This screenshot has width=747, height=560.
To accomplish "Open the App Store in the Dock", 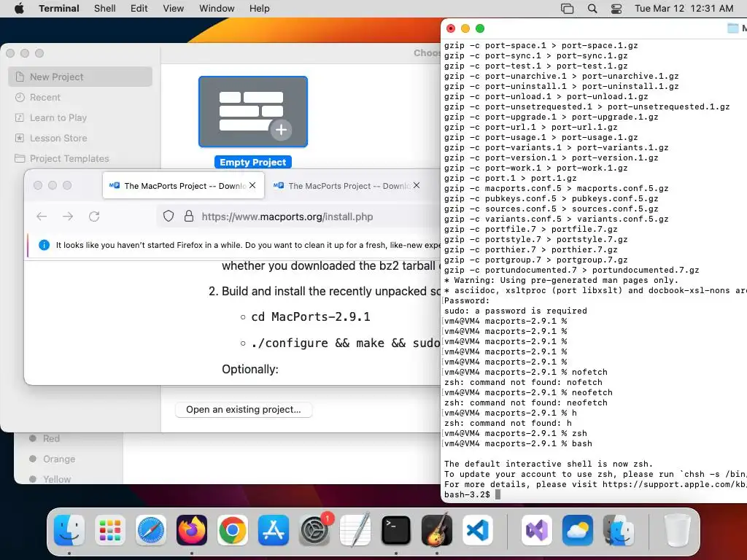I will pos(274,530).
